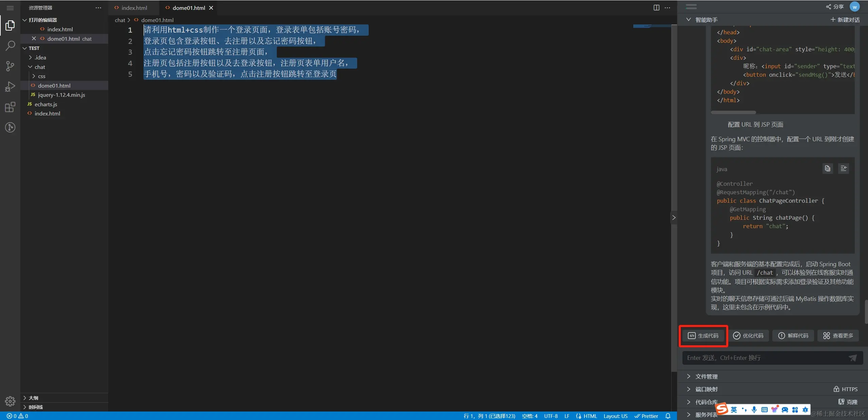868x420 pixels.
Task: Copy the java code block
Action: click(x=827, y=168)
